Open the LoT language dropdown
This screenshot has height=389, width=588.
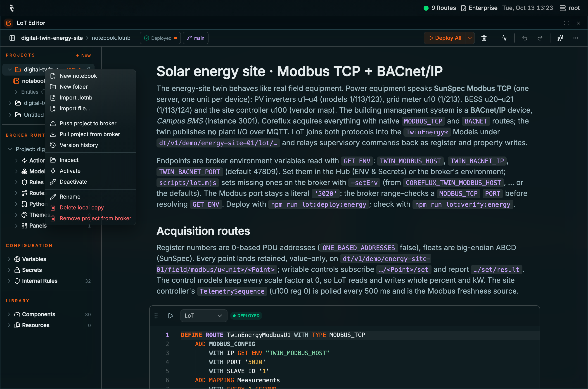click(204, 315)
